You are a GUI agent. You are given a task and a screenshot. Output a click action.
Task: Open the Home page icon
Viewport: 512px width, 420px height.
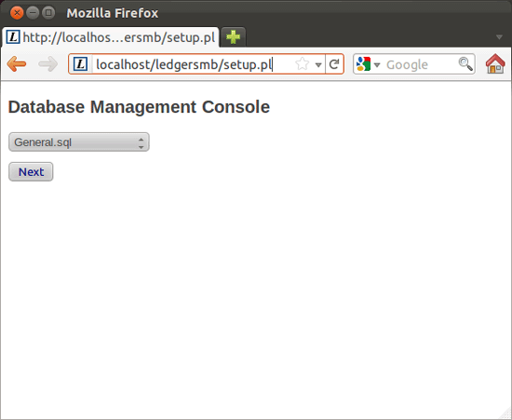pyautogui.click(x=495, y=63)
